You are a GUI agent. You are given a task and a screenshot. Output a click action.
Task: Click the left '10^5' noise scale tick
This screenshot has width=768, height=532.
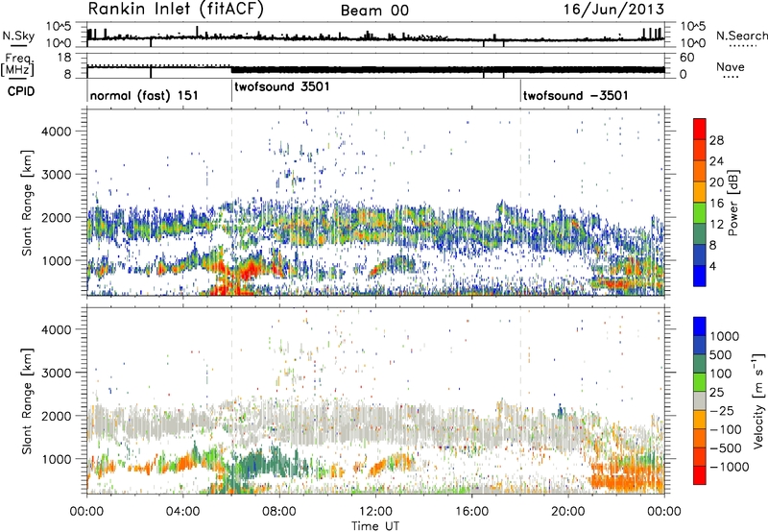[59, 27]
